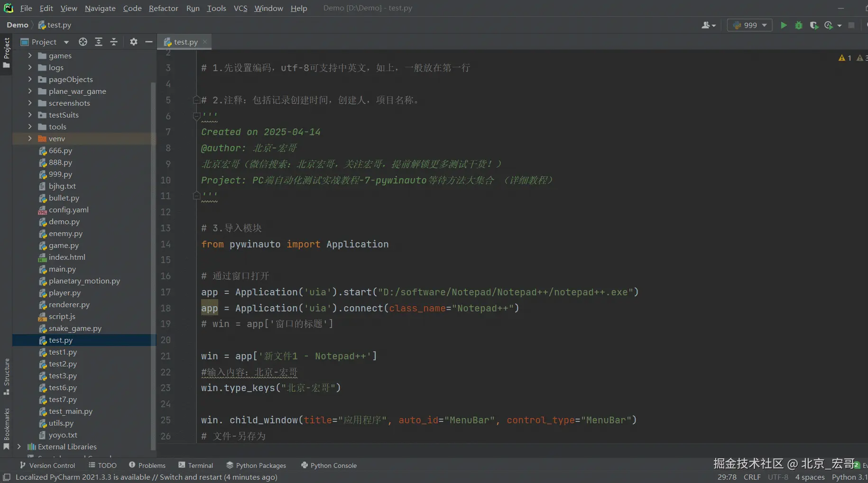Image resolution: width=868 pixels, height=483 pixels.
Task: Expand External Libraries node
Action: [19, 447]
